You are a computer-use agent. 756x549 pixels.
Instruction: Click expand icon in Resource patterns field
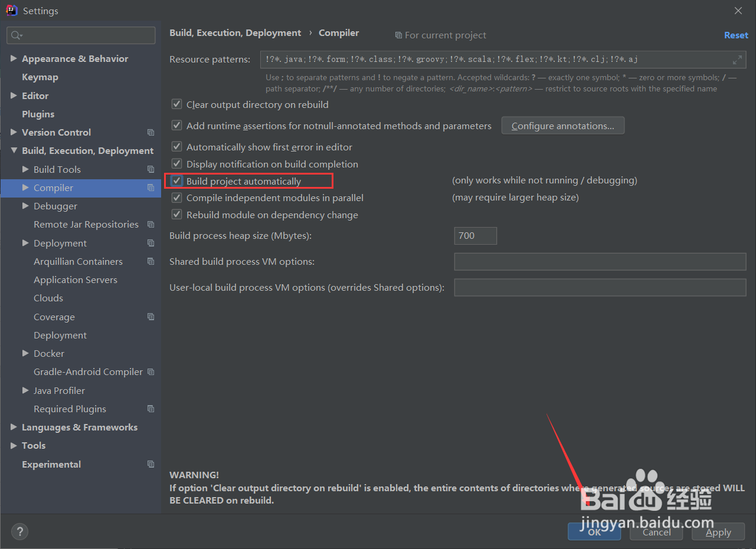(737, 60)
